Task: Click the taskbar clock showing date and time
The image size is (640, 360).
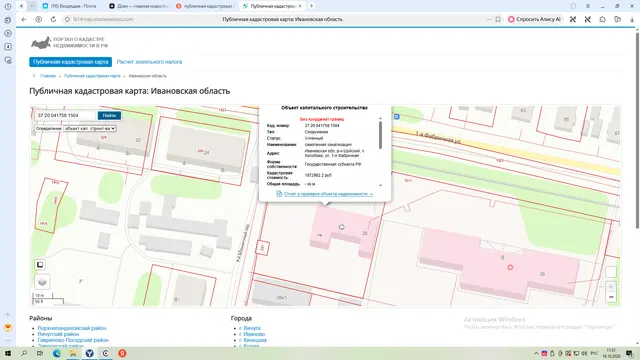Action: (x=611, y=353)
